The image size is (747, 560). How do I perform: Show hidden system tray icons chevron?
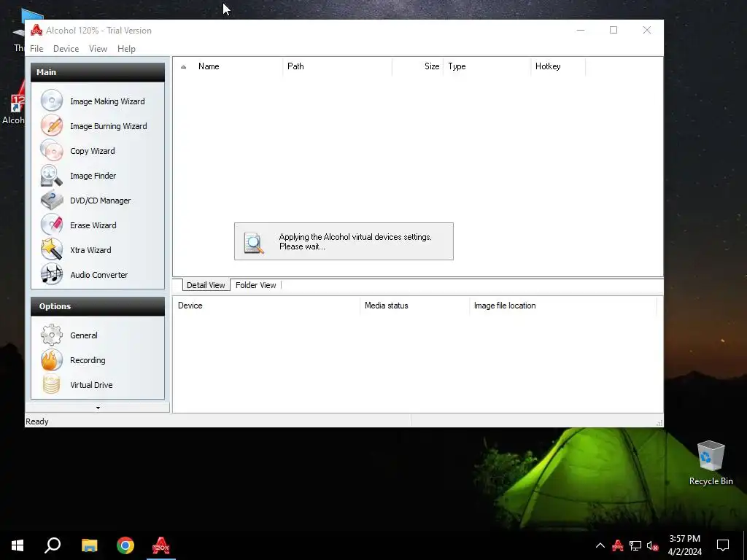pyautogui.click(x=600, y=545)
